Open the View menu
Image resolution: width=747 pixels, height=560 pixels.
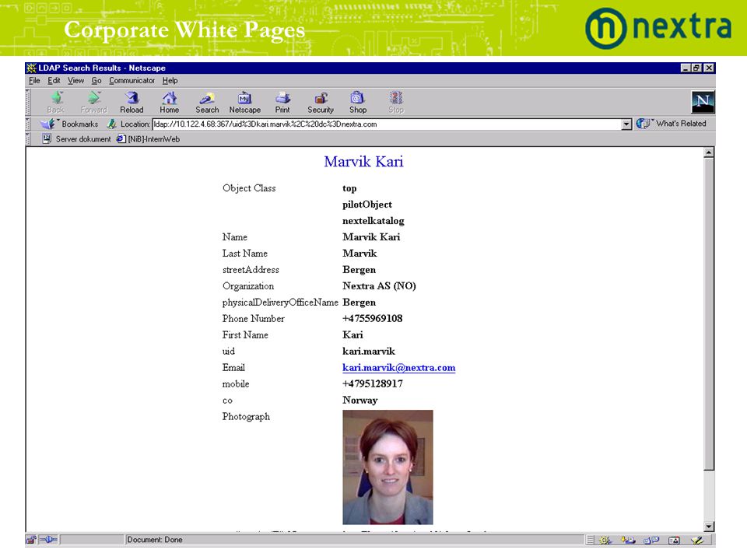tap(75, 80)
